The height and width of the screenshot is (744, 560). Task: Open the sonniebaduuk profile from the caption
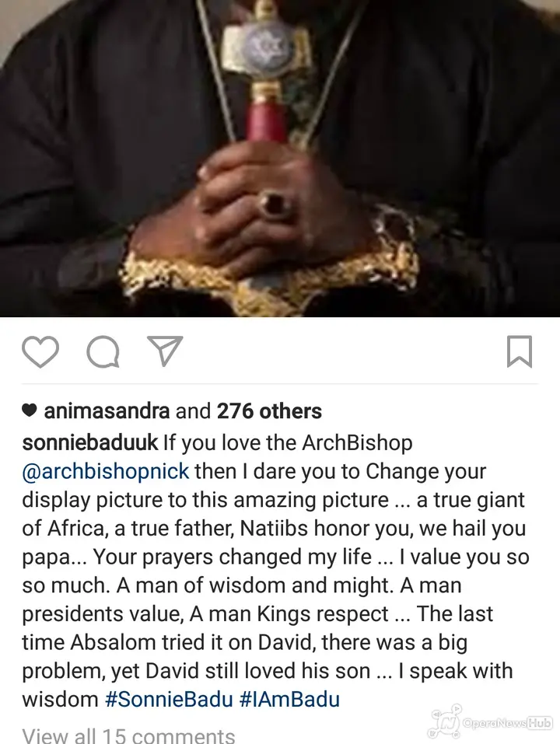pyautogui.click(x=89, y=442)
